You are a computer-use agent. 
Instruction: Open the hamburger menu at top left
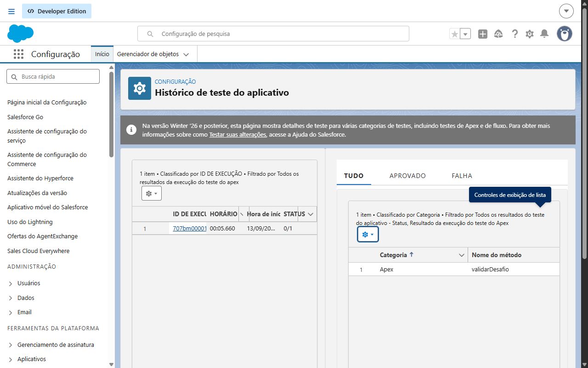11,11
